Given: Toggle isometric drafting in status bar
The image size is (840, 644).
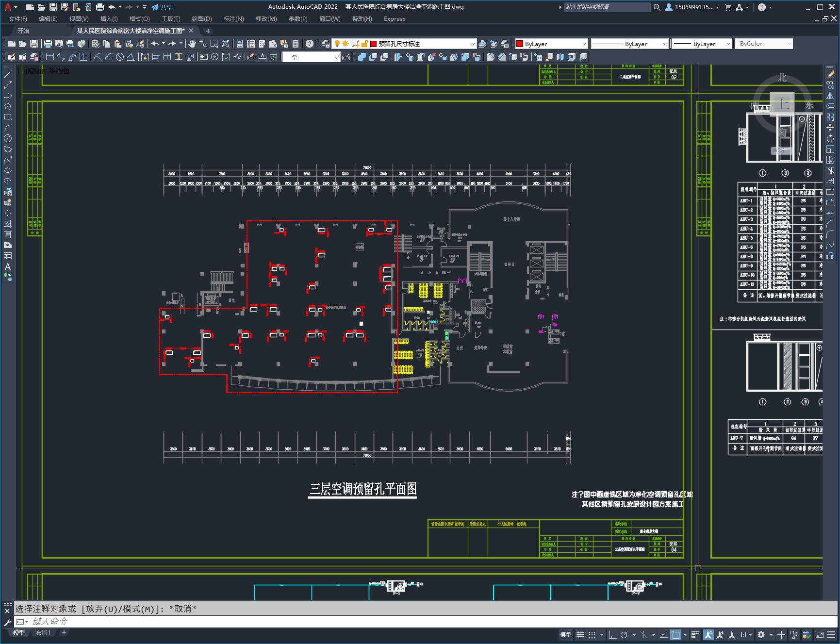Looking at the screenshot, I should (644, 634).
